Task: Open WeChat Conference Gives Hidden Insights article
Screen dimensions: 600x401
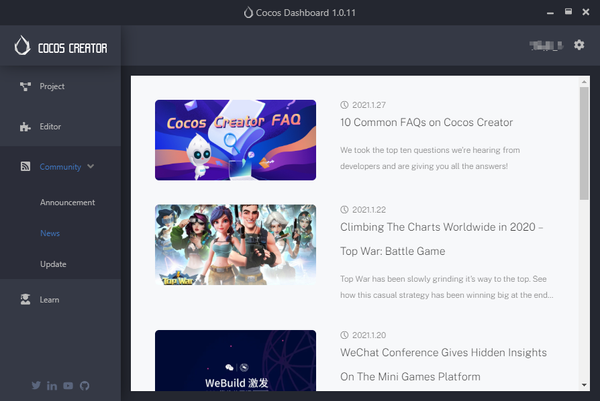Action: (x=443, y=364)
